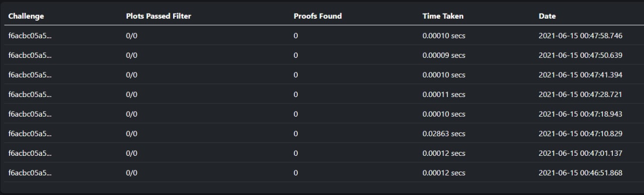644x195 pixels.
Task: Select the date 2021-06-15 00:47:28.721
Action: click(x=580, y=94)
